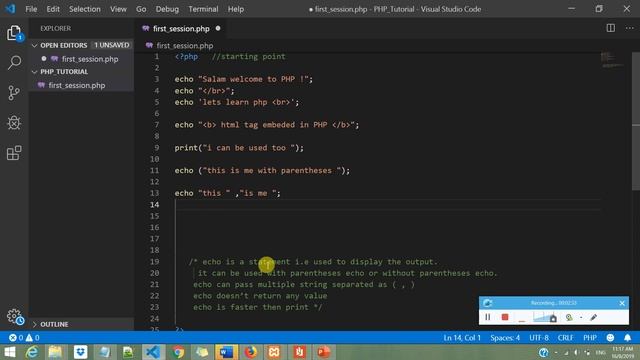Open the Debug view in activity bar
This screenshot has width=640, height=360.
coord(14,123)
